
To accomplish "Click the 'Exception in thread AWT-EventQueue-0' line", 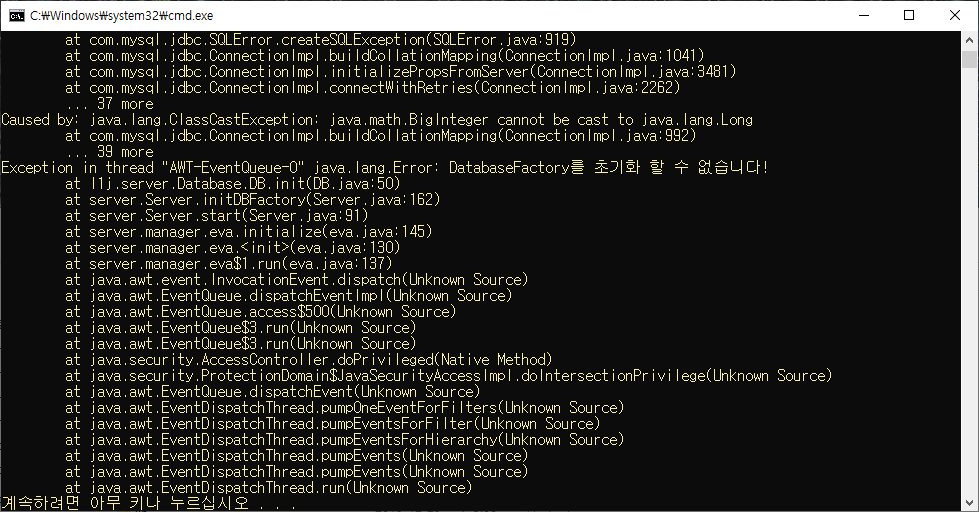I will [x=385, y=168].
